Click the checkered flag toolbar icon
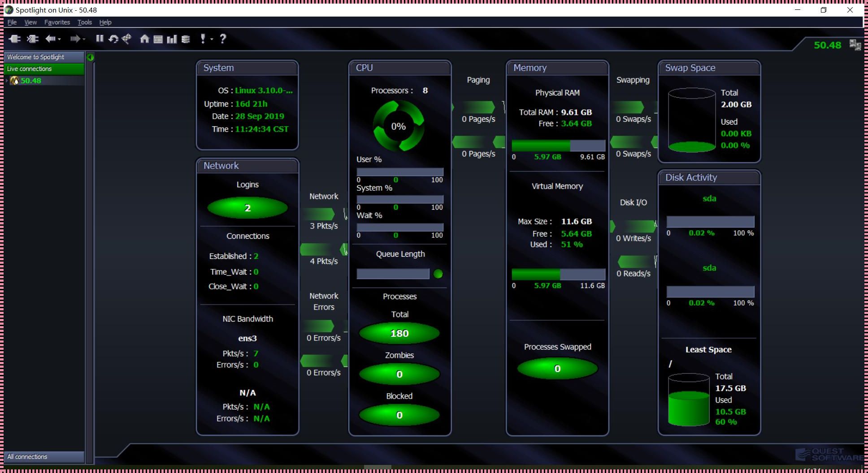868x473 pixels. click(127, 39)
